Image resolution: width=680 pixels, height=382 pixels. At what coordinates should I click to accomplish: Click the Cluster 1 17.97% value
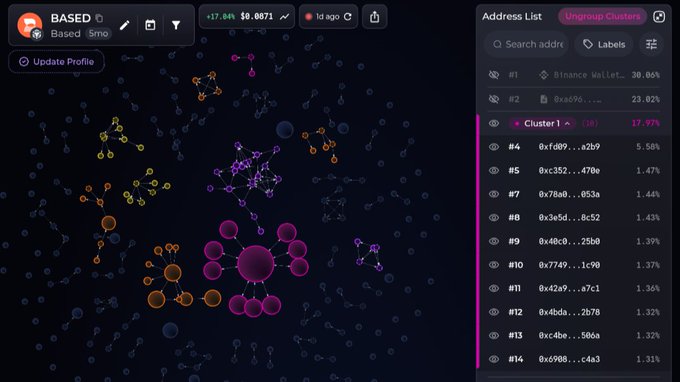coord(645,124)
